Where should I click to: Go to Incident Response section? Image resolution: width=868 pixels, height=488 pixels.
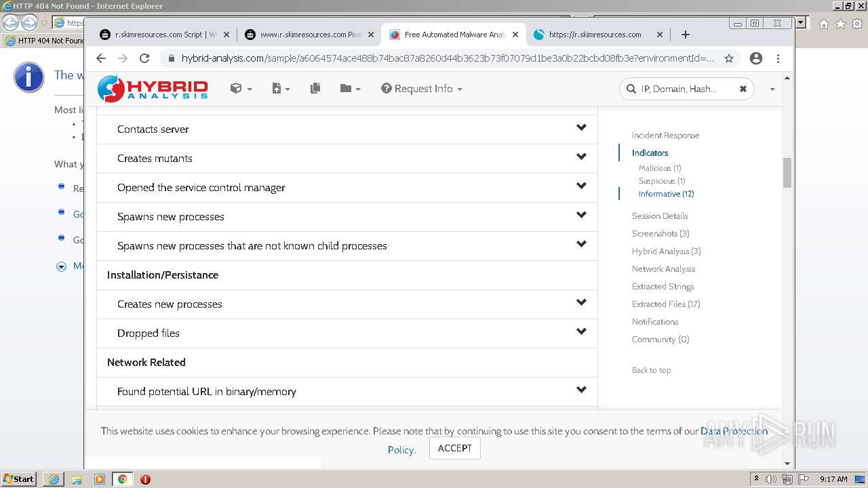[665, 136]
